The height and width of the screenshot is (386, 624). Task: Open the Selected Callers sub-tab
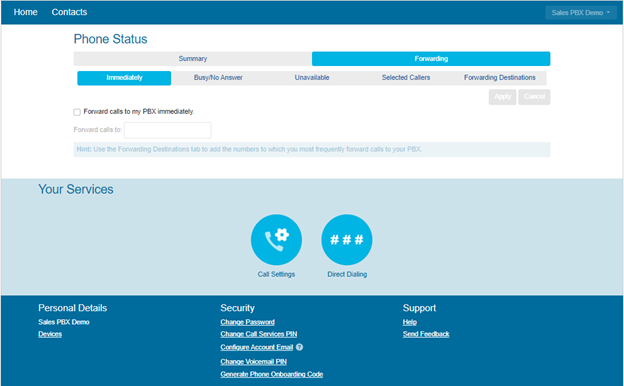point(406,78)
